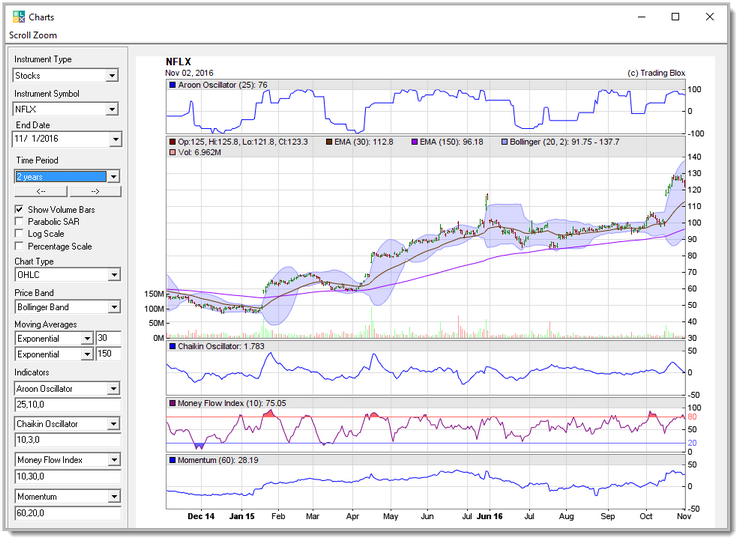This screenshot has width=737, height=538.
Task: Click the Charts app icon in title bar
Action: click(x=17, y=17)
